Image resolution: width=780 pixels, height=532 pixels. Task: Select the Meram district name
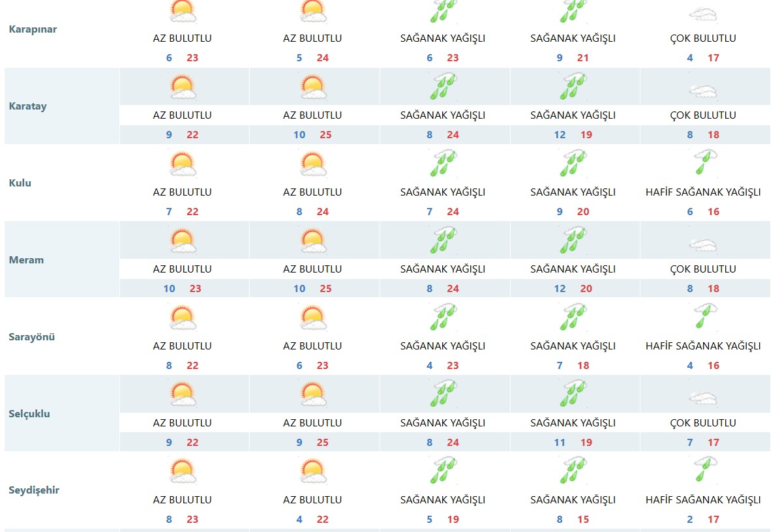27,260
